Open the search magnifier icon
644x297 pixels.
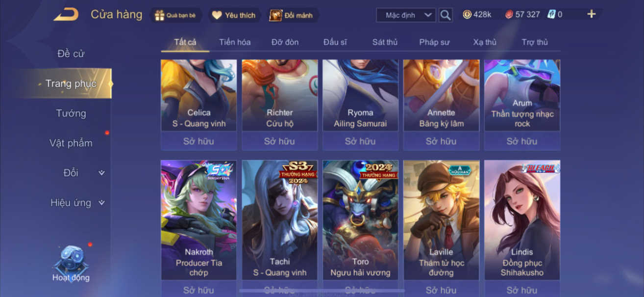[x=446, y=15]
